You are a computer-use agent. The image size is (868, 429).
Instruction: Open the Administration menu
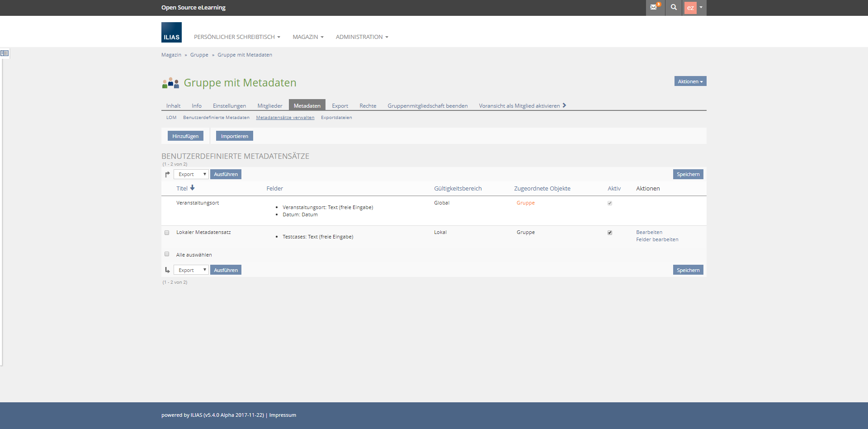(362, 37)
